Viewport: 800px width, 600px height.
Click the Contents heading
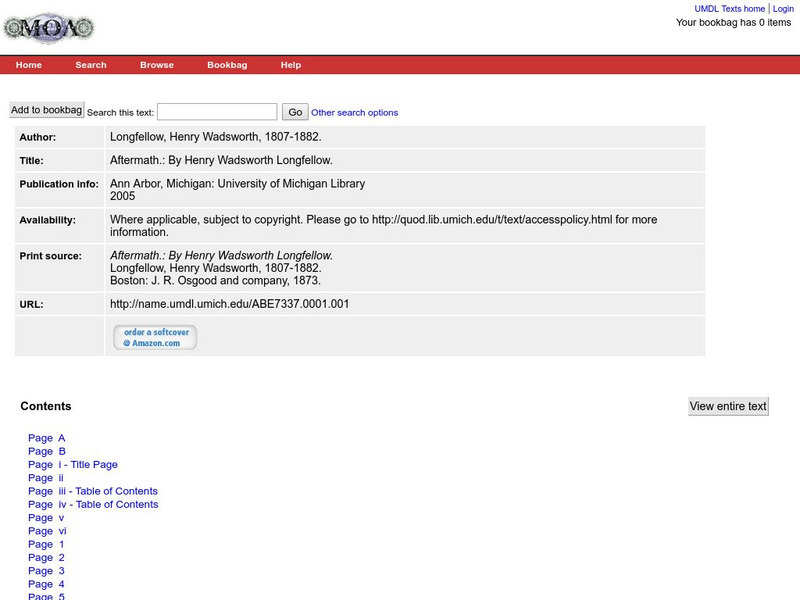tap(46, 406)
